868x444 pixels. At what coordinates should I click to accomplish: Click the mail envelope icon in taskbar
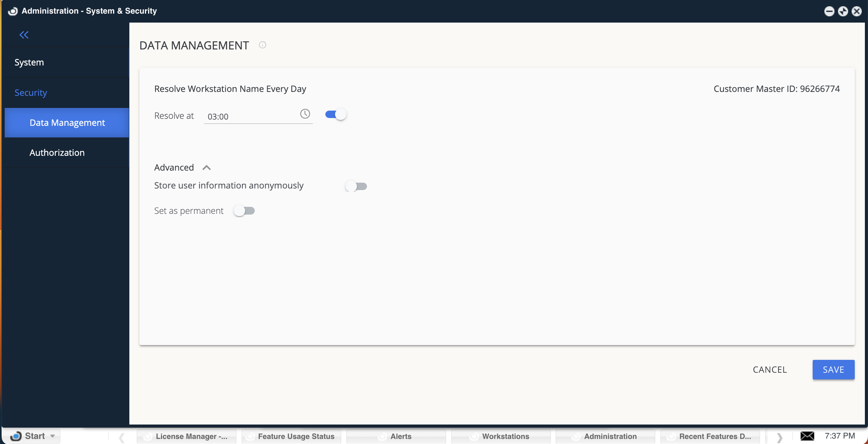pos(807,436)
